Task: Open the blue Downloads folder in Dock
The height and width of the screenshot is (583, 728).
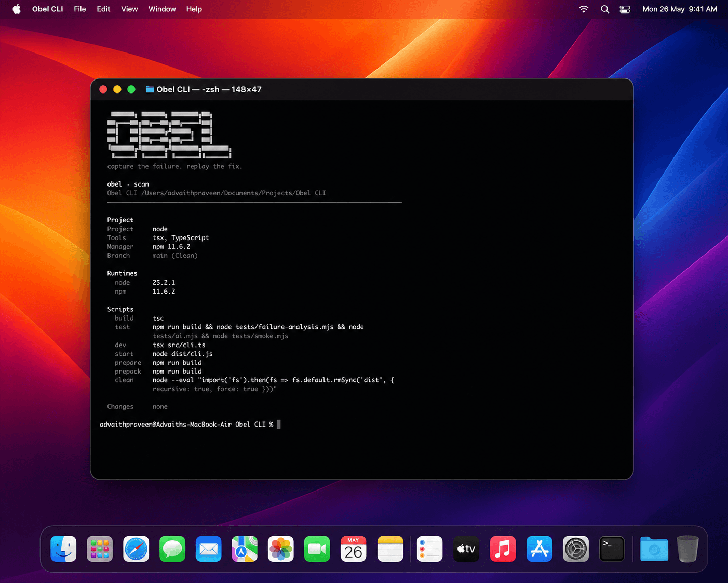Action: click(654, 549)
